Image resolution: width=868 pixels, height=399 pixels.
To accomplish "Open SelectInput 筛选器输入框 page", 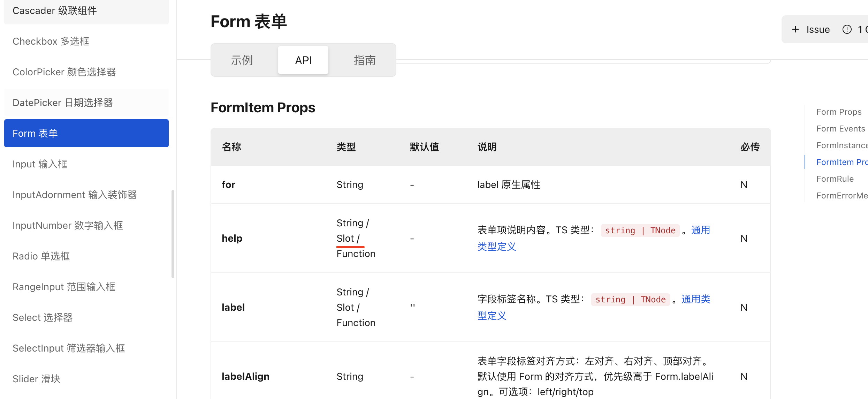I will coord(86,348).
